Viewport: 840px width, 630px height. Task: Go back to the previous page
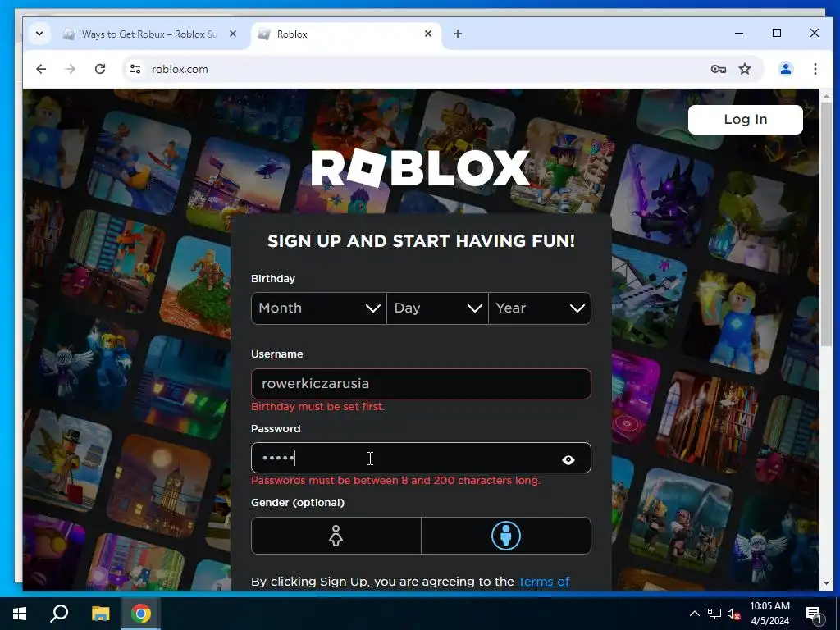(x=41, y=69)
